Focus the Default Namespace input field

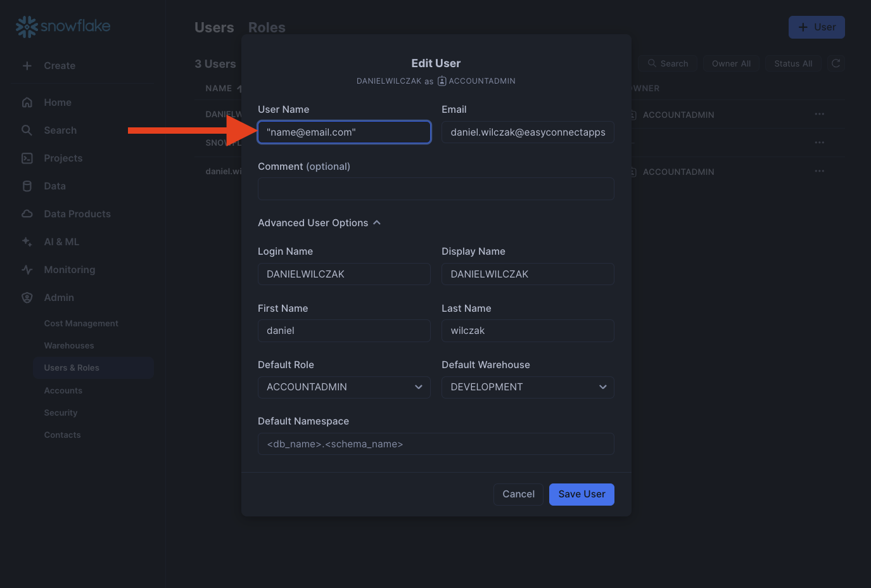pos(436,444)
